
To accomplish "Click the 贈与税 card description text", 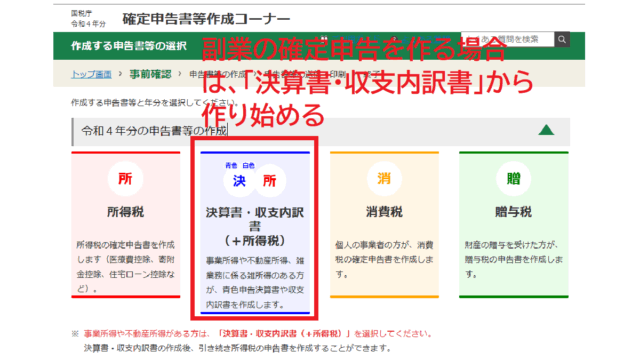I will click(x=513, y=260).
